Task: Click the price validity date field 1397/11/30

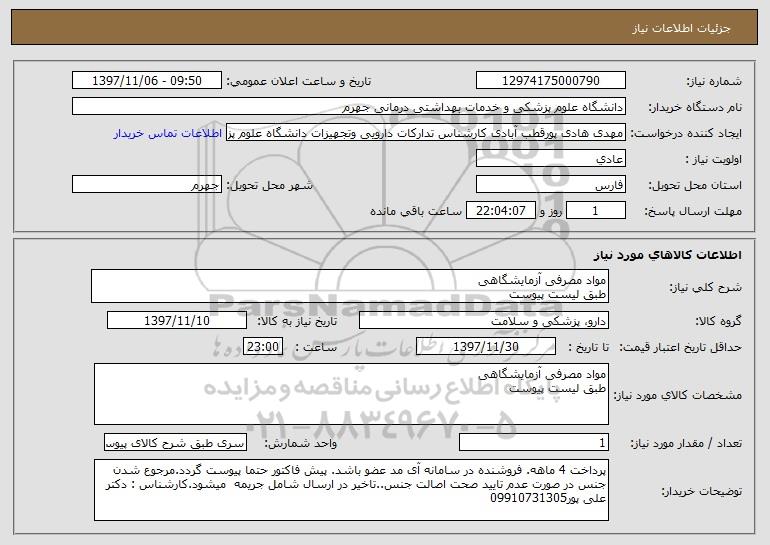Action: (x=486, y=347)
